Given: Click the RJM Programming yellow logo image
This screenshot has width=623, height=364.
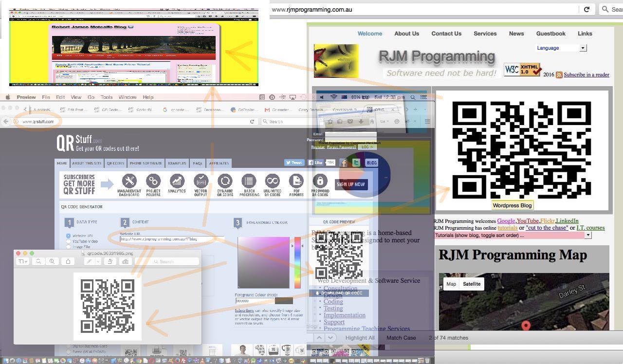Looking at the screenshot, I should click(x=336, y=61).
